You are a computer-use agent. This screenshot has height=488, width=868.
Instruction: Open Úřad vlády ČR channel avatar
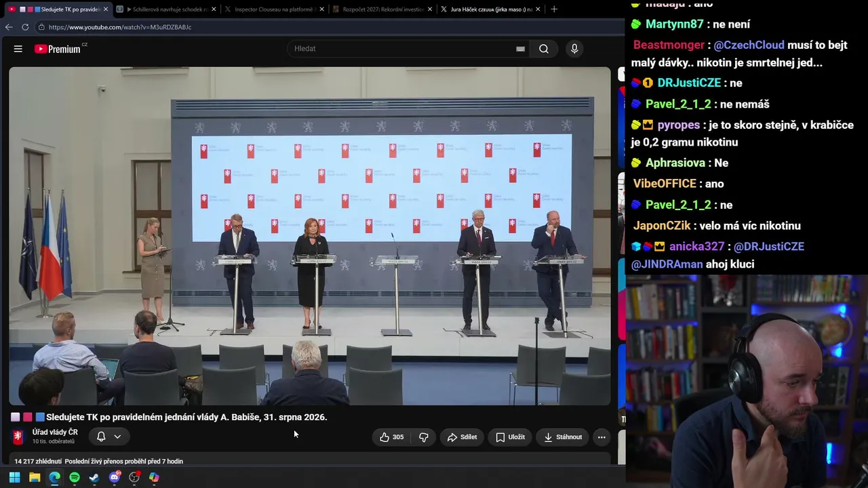[18, 436]
